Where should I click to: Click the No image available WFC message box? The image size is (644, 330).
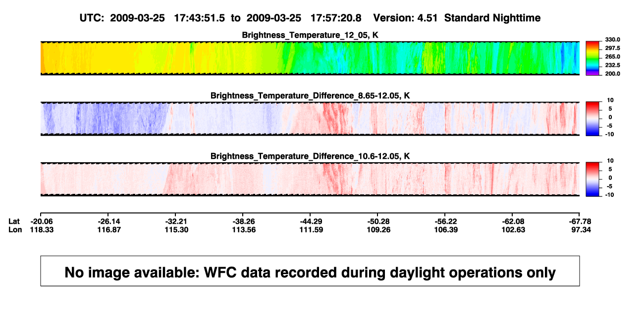coord(310,271)
